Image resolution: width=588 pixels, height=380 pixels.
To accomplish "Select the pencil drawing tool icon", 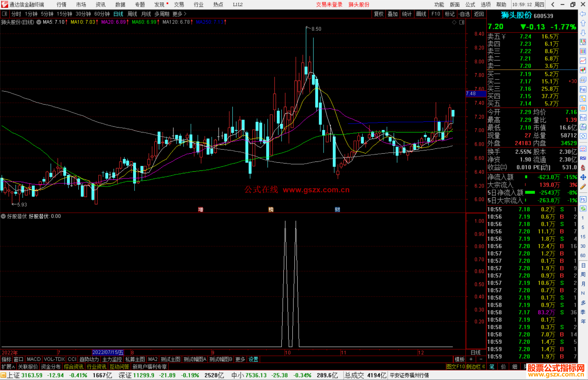I will tap(583, 187).
